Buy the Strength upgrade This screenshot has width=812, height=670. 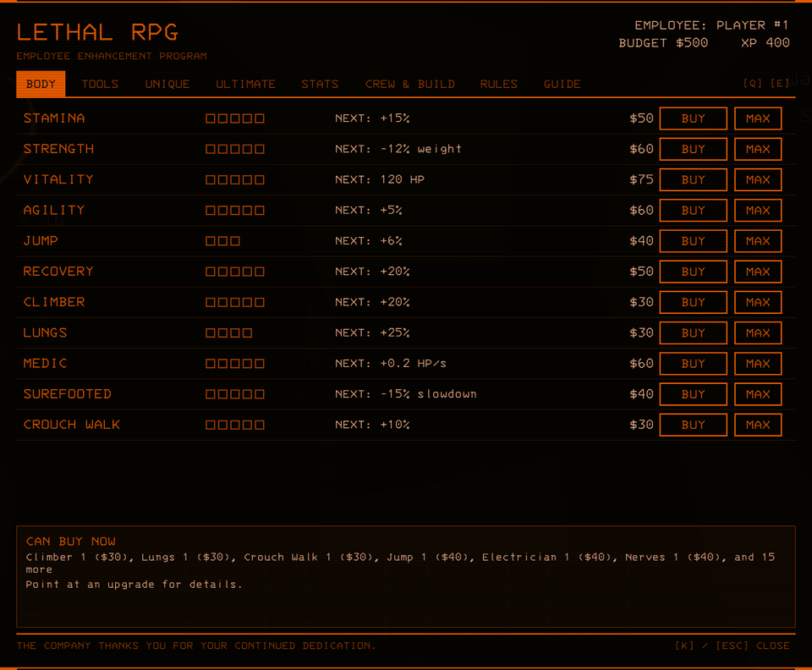693,149
